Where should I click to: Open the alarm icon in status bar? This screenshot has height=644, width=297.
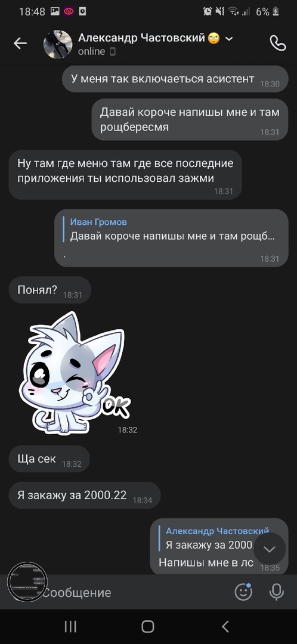208,11
